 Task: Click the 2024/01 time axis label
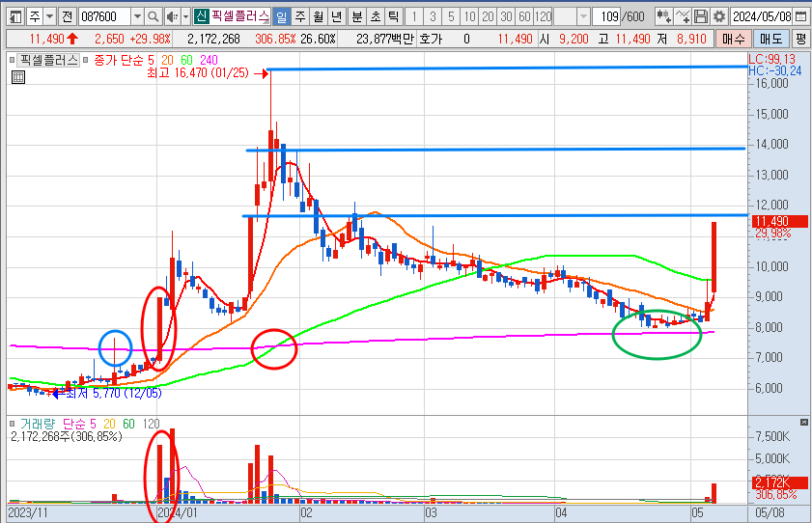click(177, 512)
